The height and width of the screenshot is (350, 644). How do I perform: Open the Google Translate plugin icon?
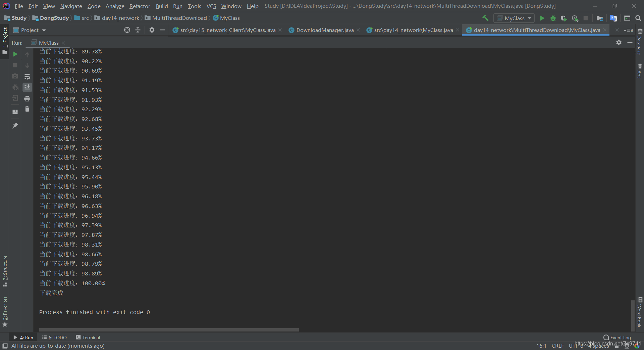[613, 18]
